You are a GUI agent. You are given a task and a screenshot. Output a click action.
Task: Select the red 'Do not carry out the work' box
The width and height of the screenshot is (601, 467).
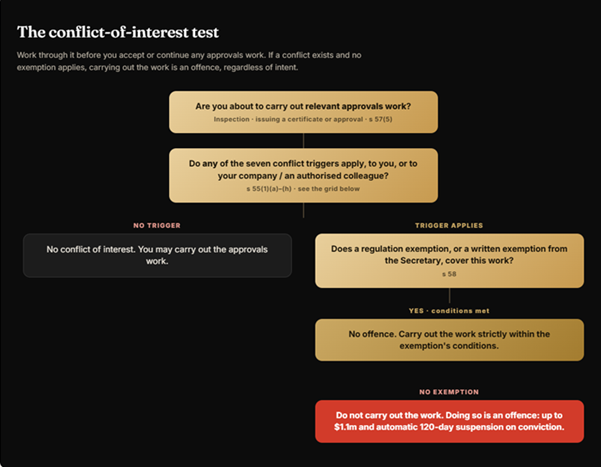click(x=449, y=421)
